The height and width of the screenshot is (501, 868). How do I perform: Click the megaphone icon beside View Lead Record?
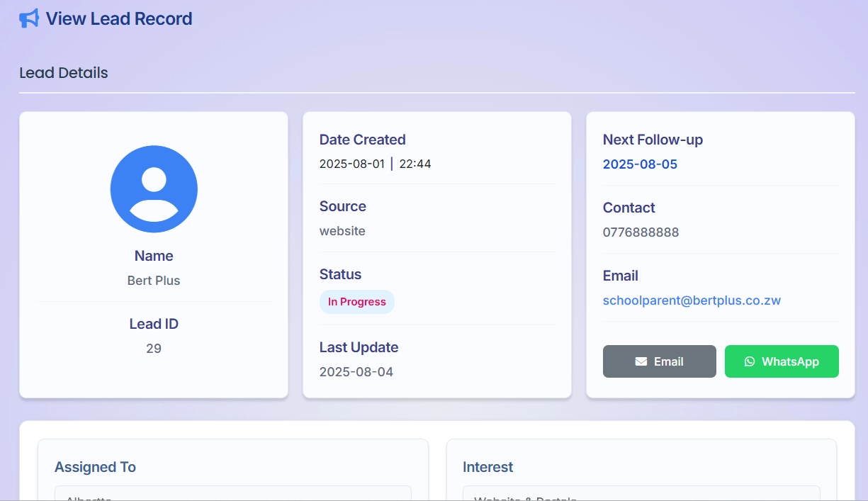pyautogui.click(x=29, y=18)
